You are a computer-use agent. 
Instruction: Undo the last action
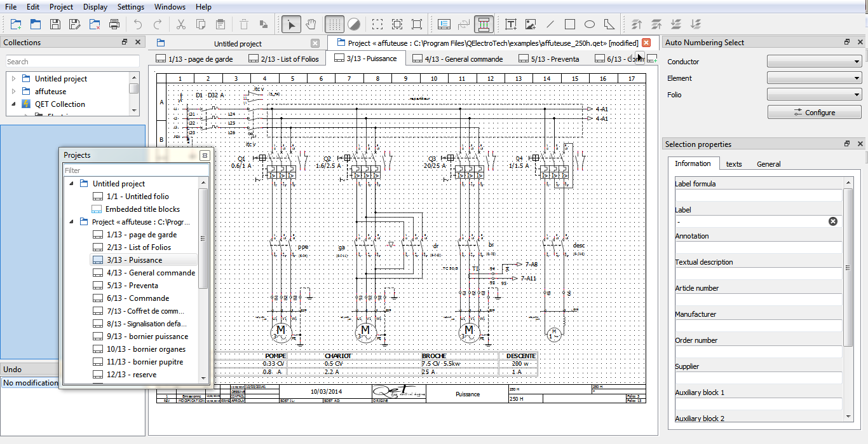(x=138, y=25)
